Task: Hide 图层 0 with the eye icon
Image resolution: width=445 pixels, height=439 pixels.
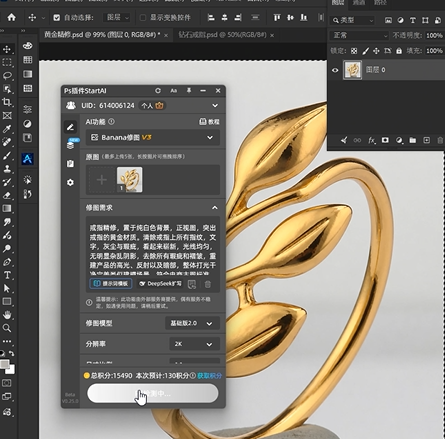Action: click(x=335, y=70)
